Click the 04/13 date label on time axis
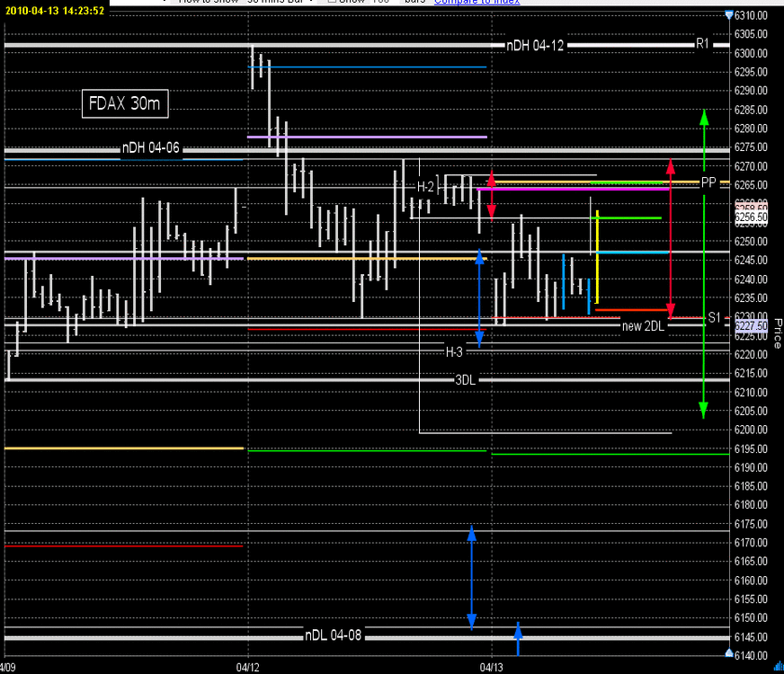 (492, 668)
